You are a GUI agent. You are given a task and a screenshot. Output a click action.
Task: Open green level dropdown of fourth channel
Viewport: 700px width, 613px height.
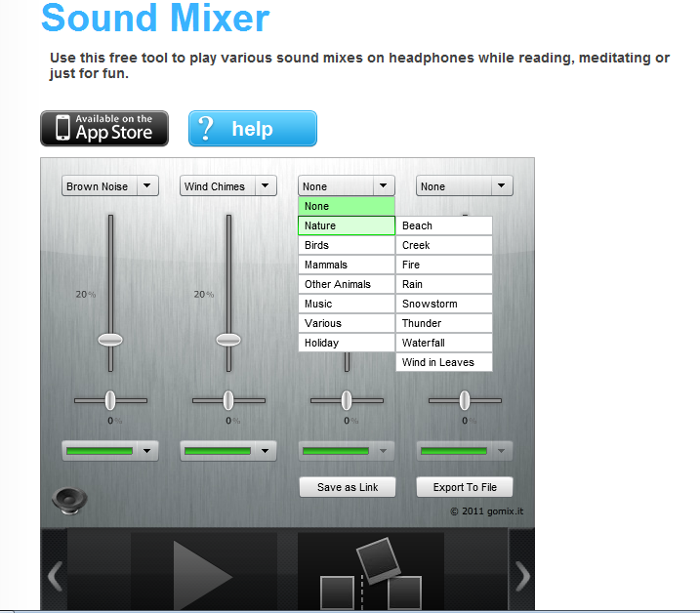465,451
